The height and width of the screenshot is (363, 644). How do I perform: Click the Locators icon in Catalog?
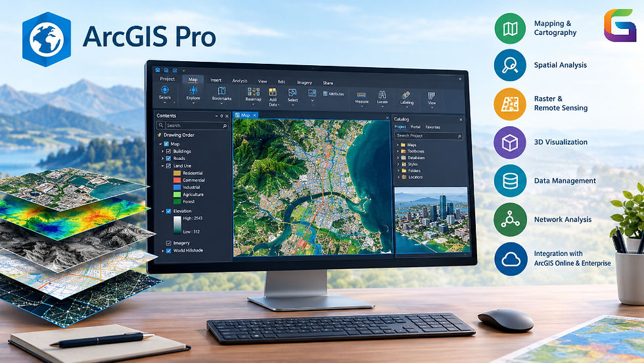(x=404, y=177)
